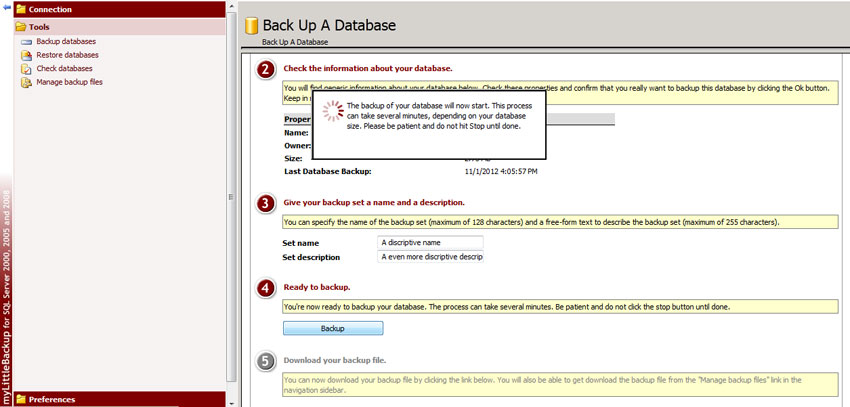
Task: Expand the Preferences section header
Action: click(x=119, y=399)
